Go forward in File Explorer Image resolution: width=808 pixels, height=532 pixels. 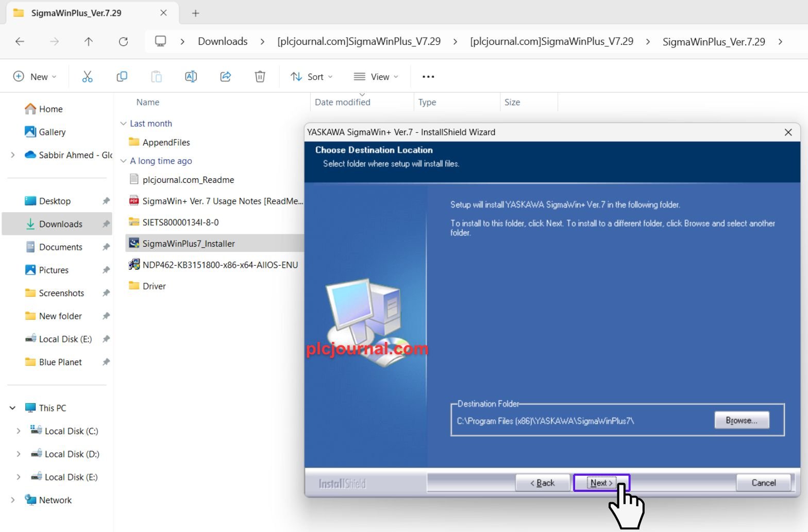(x=54, y=42)
